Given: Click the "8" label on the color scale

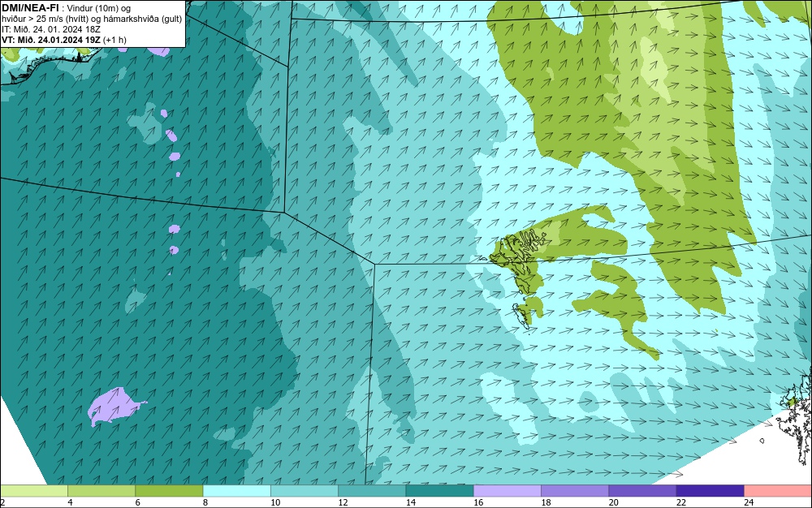Looking at the screenshot, I should point(205,502).
